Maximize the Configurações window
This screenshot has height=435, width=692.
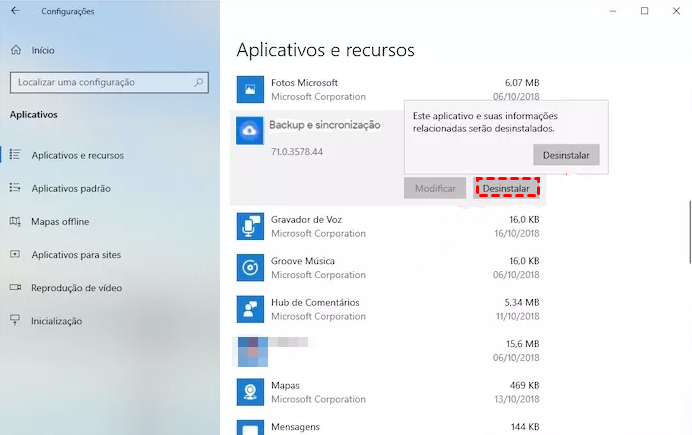pos(644,11)
